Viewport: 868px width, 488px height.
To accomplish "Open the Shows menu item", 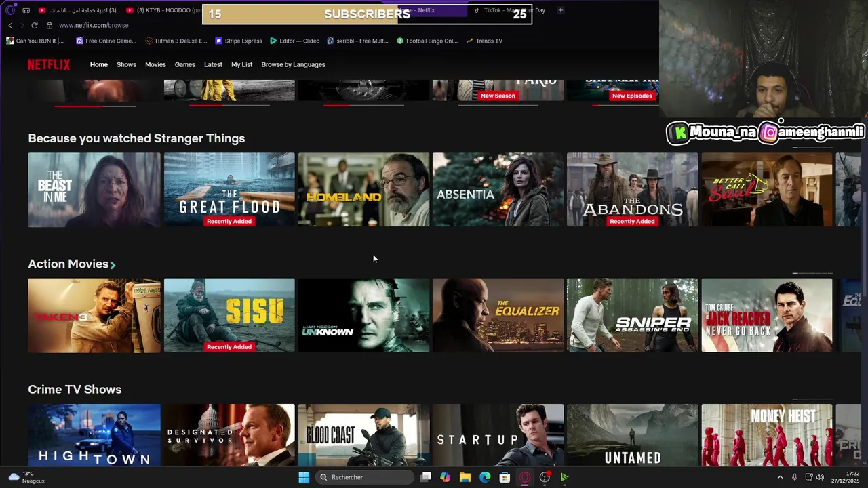I will [126, 64].
